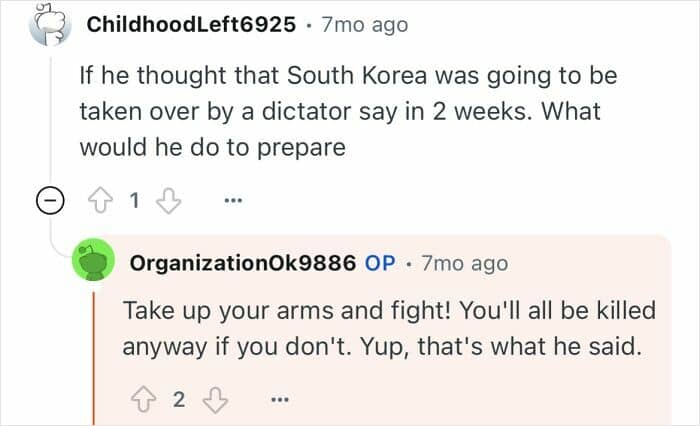Click the vote count 1 on first comment

pos(134,200)
